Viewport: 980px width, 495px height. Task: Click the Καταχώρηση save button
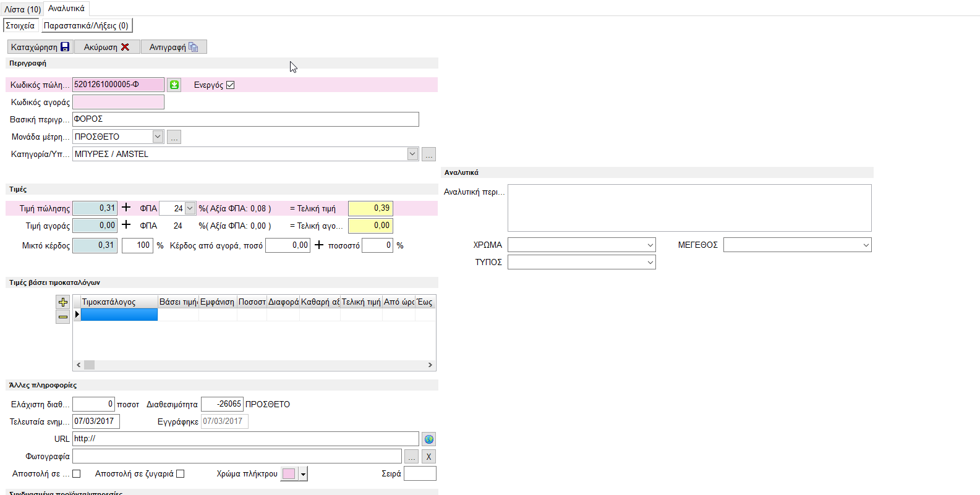[x=40, y=47]
